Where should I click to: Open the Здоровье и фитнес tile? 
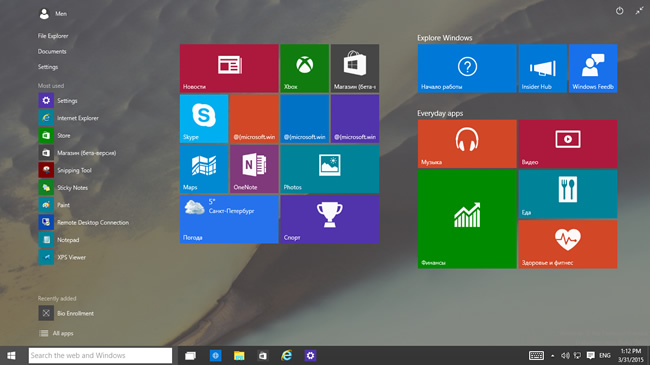point(568,244)
